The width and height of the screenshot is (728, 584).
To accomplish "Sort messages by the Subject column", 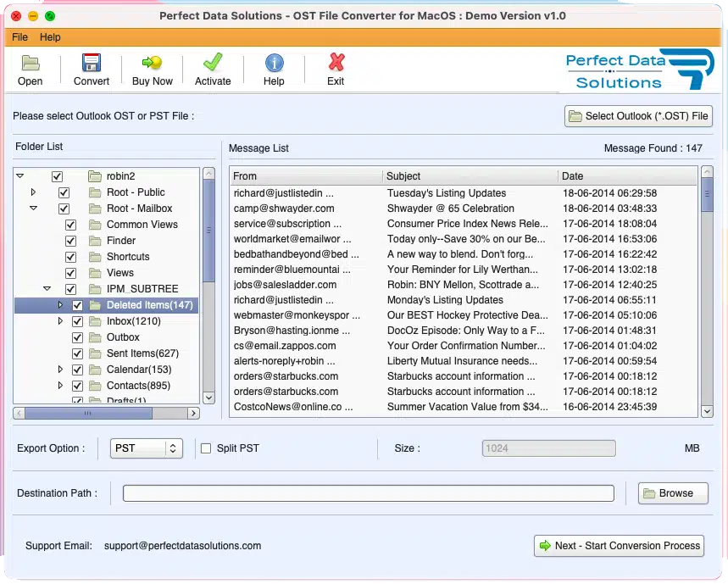I will tap(470, 176).
